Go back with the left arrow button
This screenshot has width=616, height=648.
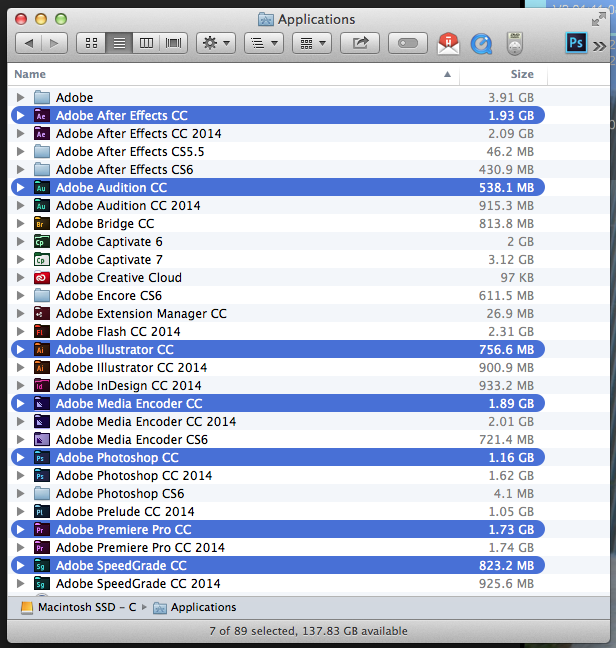point(29,43)
